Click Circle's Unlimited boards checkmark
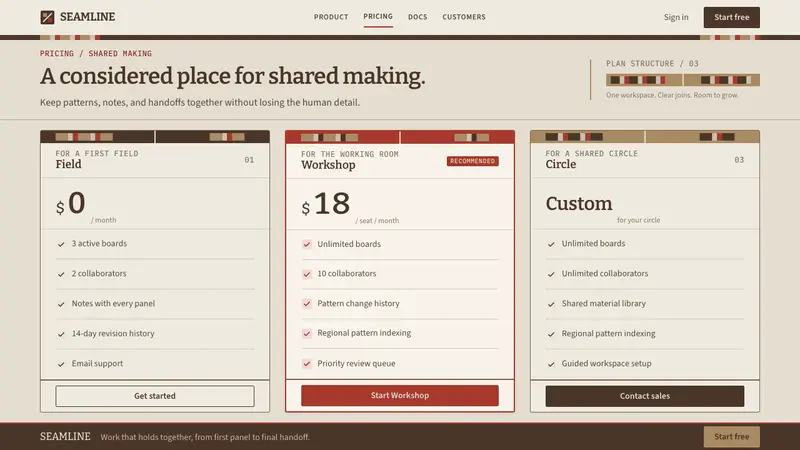This screenshot has width=800, height=450. (x=551, y=244)
